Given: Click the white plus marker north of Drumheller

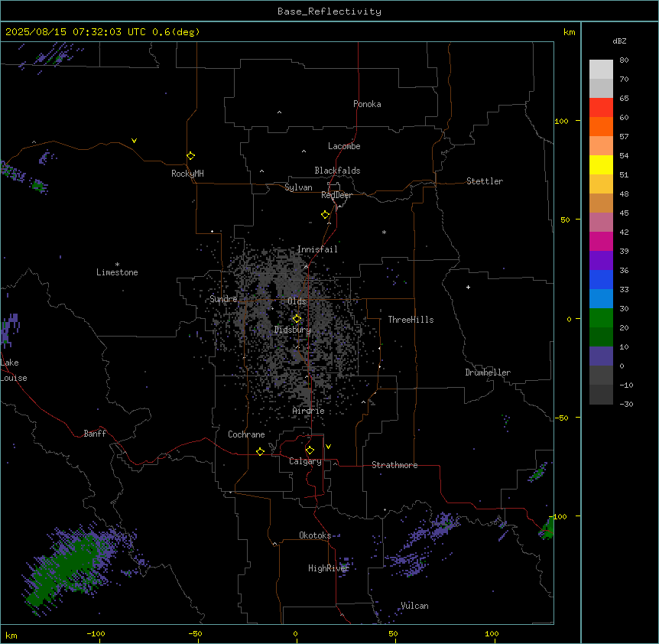Looking at the screenshot, I should [x=468, y=287].
